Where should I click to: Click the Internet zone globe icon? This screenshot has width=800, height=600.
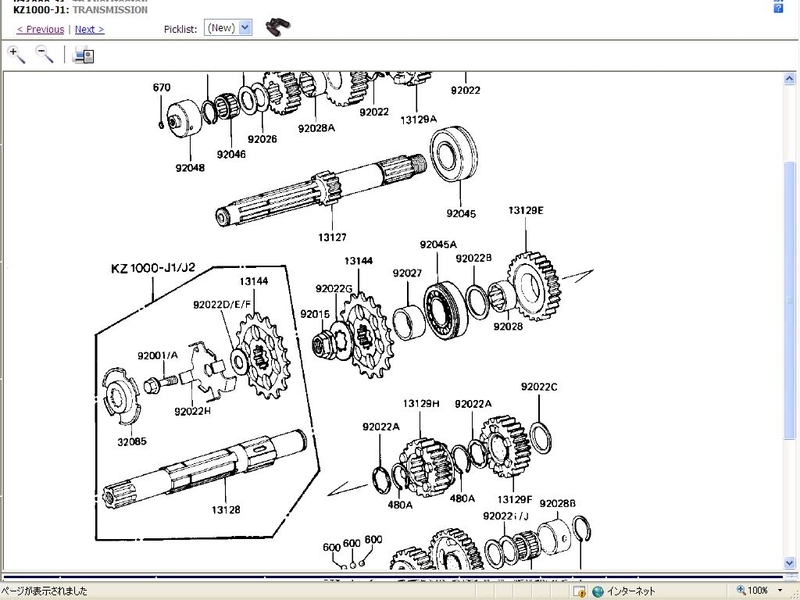pyautogui.click(x=597, y=591)
